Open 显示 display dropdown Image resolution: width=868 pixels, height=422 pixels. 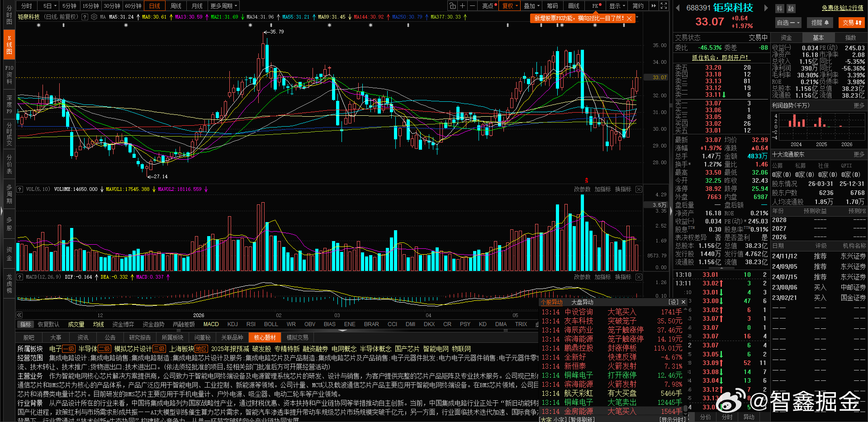[x=617, y=6]
